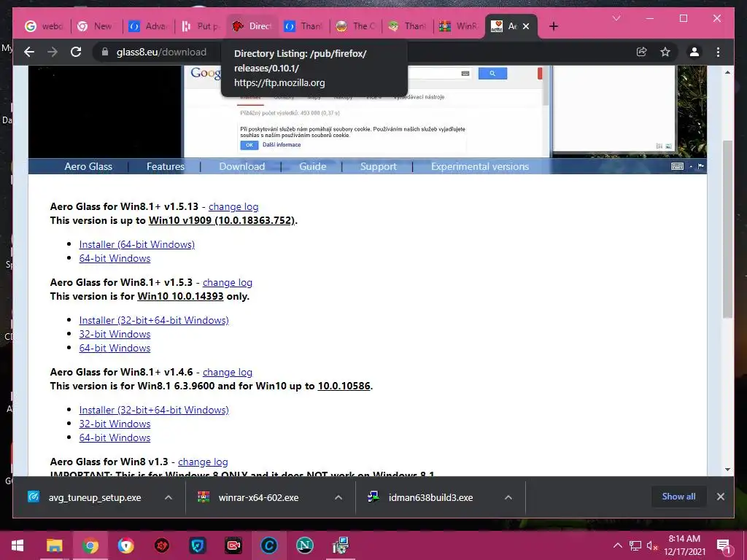Reload the glass8.eu page

point(76,52)
